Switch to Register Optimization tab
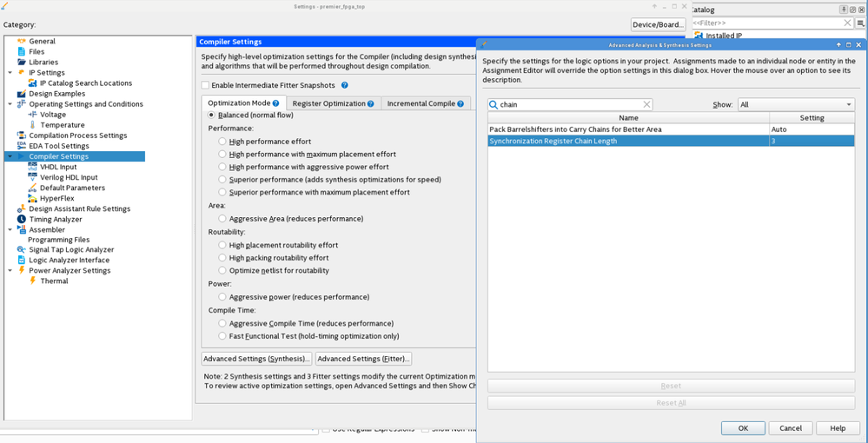The image size is (868, 443). (x=334, y=103)
